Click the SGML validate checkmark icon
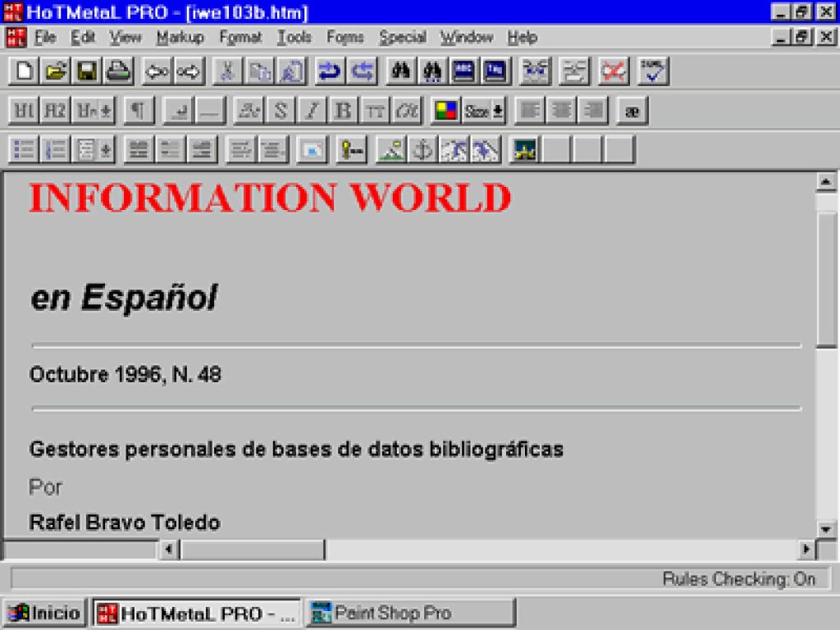 click(x=653, y=71)
